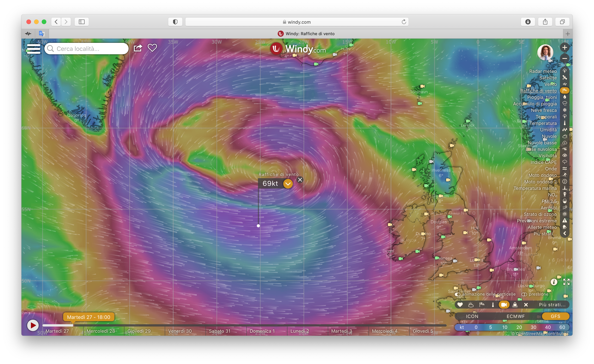594x364 pixels.
Task: Select the Umidità humidity drops icon
Action: (565, 130)
